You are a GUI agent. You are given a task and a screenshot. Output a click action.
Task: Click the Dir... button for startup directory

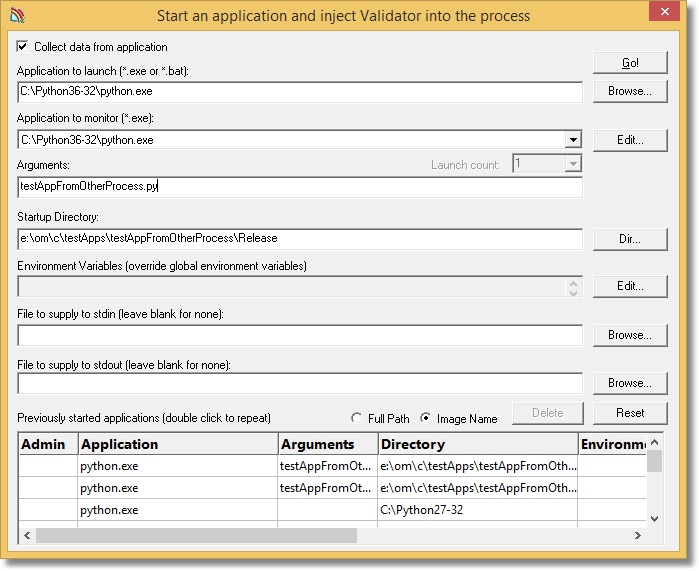(630, 239)
